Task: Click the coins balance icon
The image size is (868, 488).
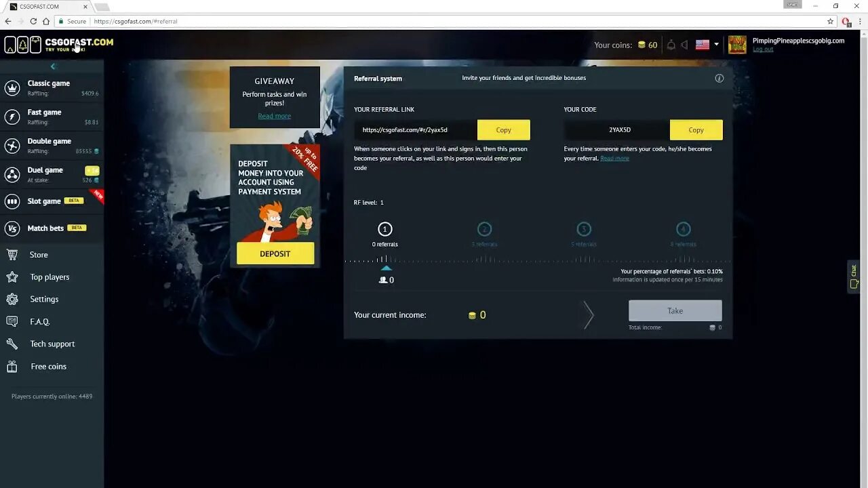Action: tap(642, 45)
